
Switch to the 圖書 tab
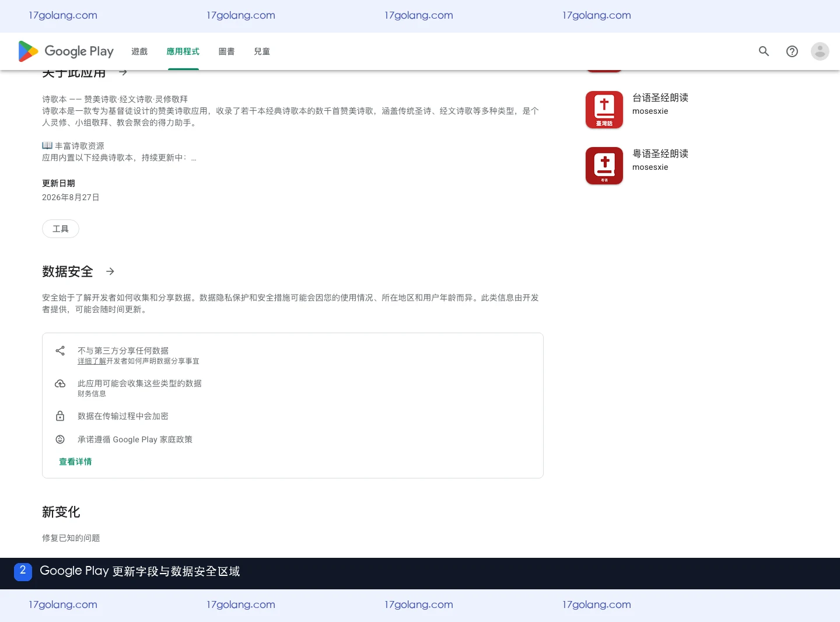pos(226,51)
